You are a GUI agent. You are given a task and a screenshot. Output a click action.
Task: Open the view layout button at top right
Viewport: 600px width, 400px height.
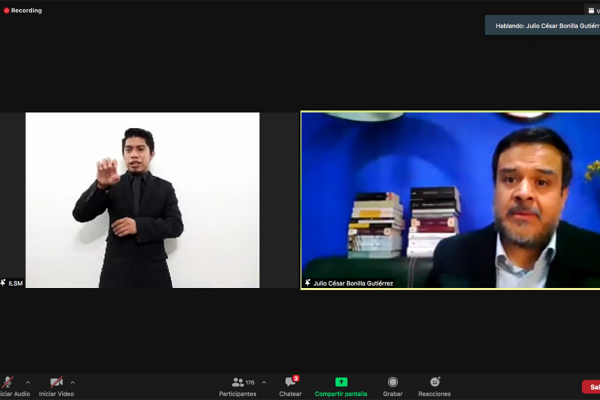coord(593,11)
